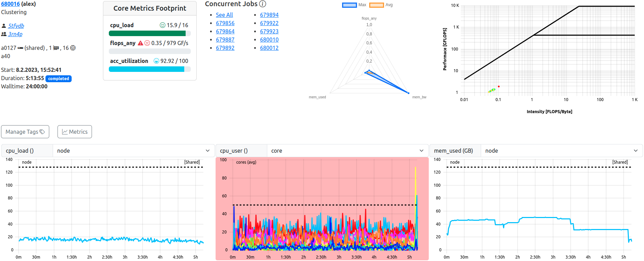The width and height of the screenshot is (644, 261).
Task: Click the red sad face beside flops_any
Action: (147, 43)
